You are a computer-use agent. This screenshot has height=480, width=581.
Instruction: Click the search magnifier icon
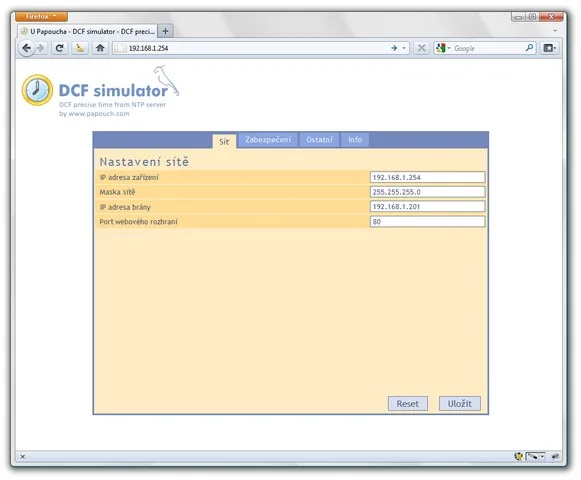point(529,48)
